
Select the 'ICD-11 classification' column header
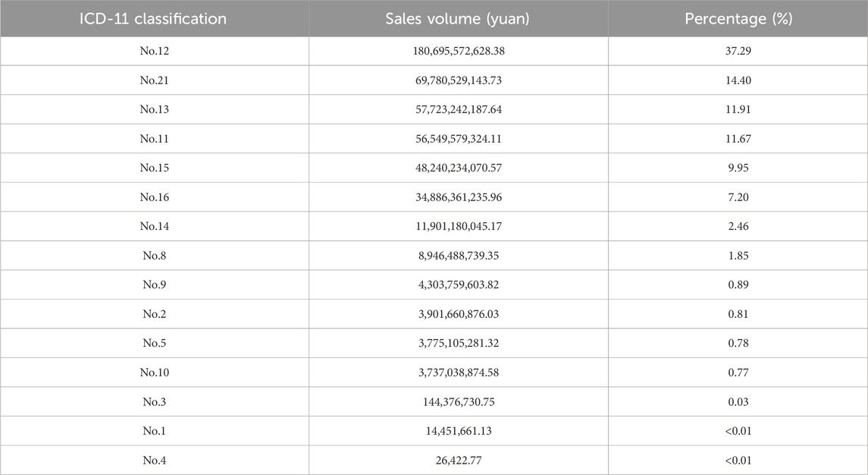pos(153,19)
